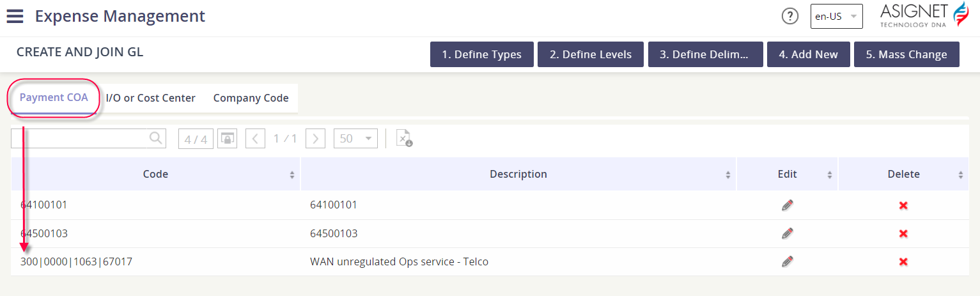Click the Asignet Technology DNA logo
This screenshot has width=980, height=296.
(x=924, y=15)
